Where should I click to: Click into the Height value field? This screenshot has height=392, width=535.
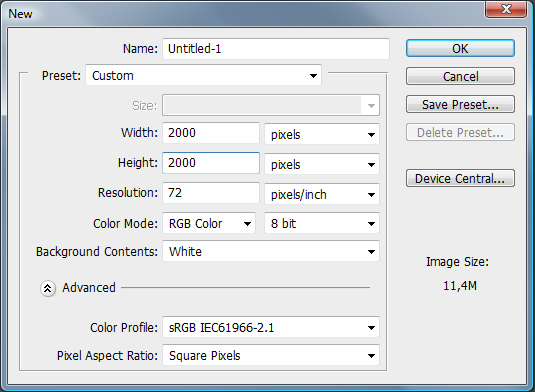pos(211,163)
